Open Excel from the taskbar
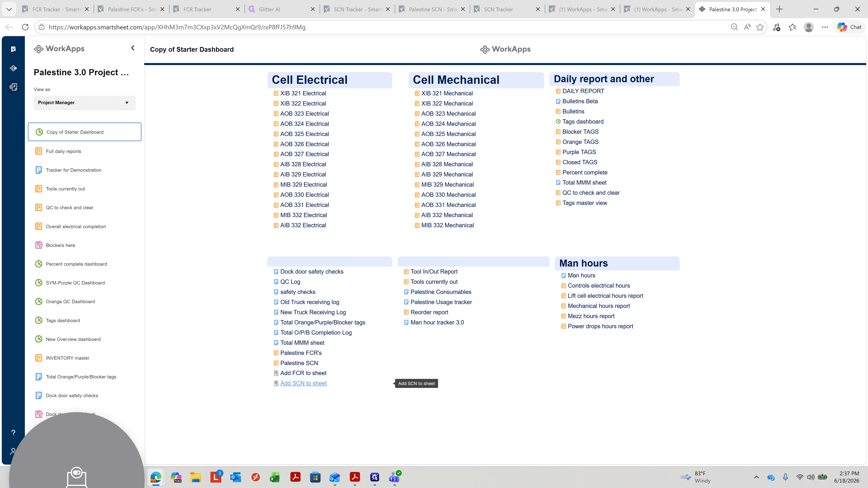Screen dimensions: 868x488 click(x=275, y=477)
